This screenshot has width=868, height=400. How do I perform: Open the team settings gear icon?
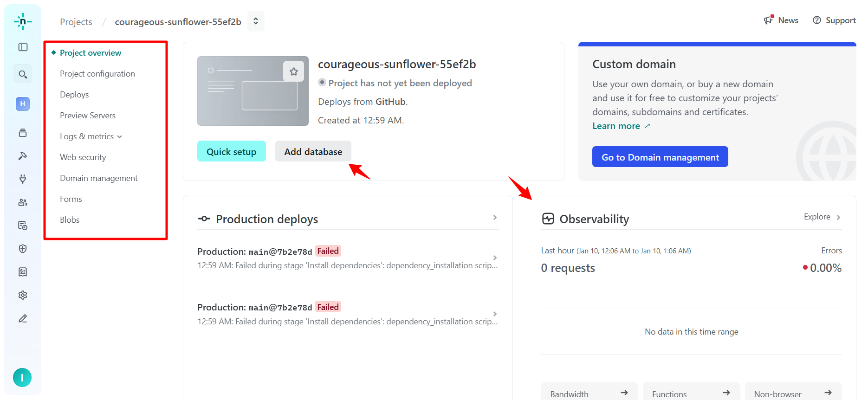click(23, 295)
